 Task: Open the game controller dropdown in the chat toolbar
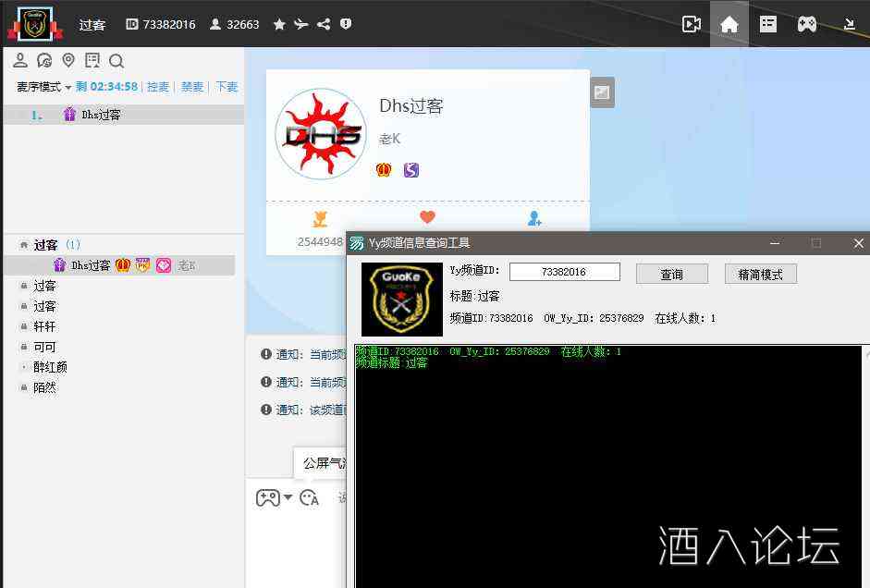coord(274,497)
